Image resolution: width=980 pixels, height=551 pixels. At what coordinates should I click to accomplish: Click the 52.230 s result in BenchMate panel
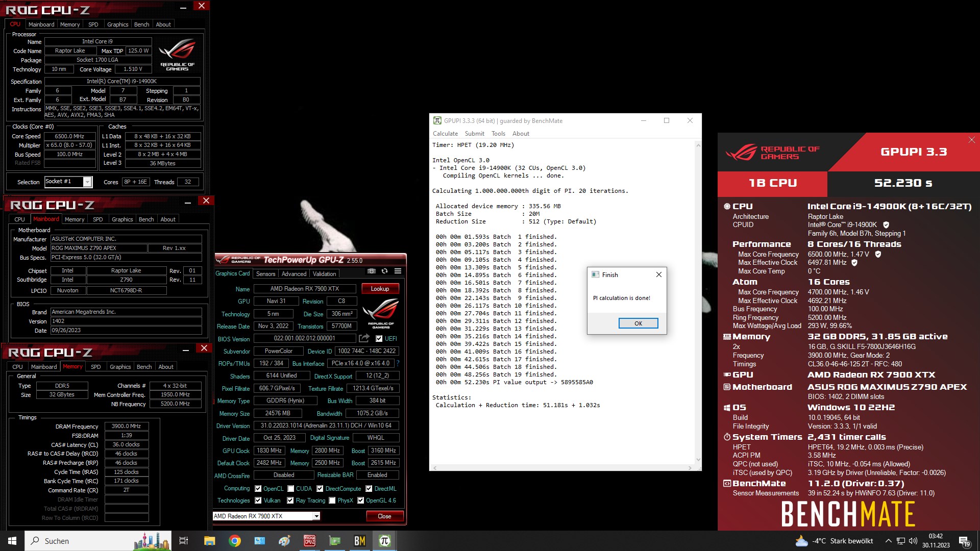pos(903,183)
